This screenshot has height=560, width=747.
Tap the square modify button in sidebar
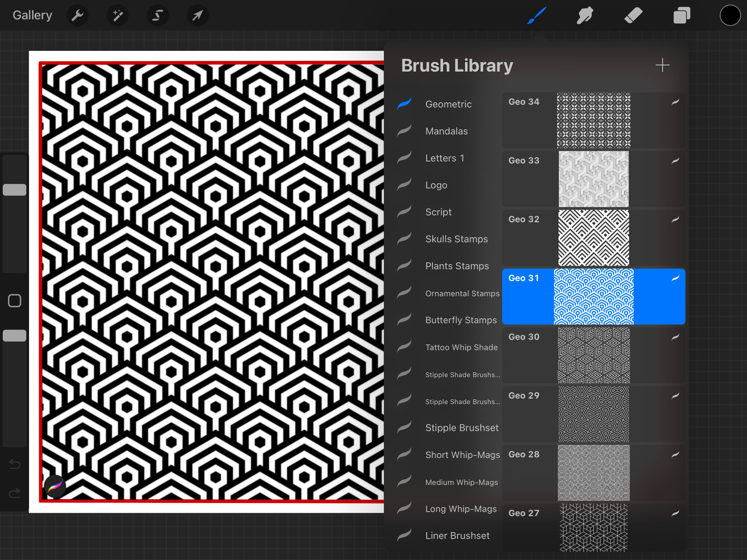click(15, 301)
